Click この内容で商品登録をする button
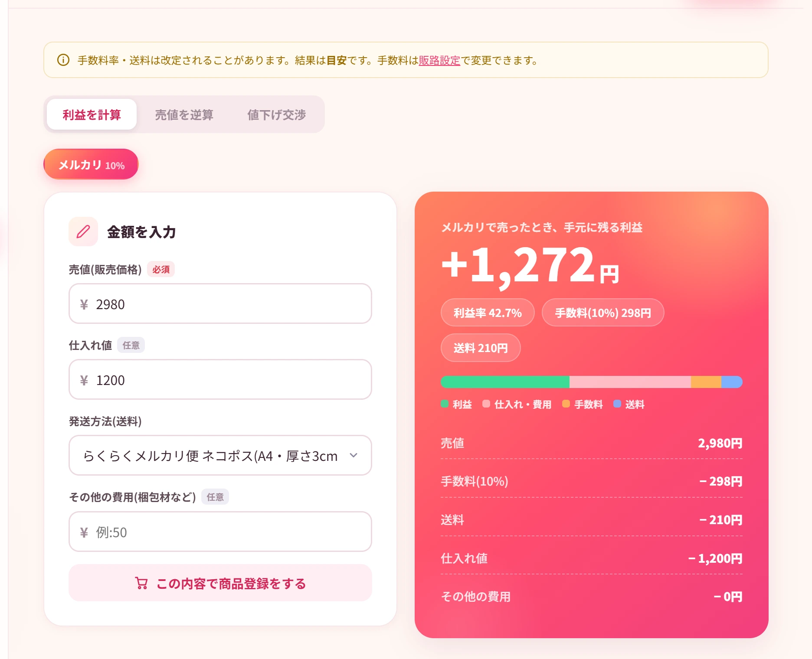The height and width of the screenshot is (659, 812). tap(220, 583)
